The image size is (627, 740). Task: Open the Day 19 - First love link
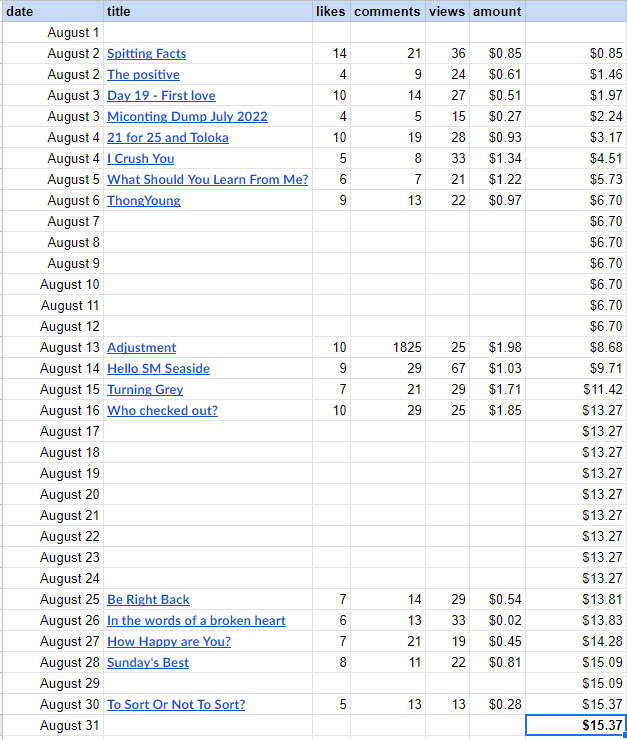(161, 96)
